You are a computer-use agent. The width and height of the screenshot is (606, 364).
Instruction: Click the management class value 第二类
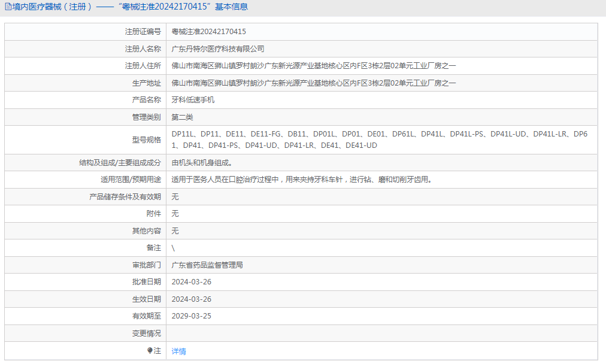pyautogui.click(x=182, y=117)
